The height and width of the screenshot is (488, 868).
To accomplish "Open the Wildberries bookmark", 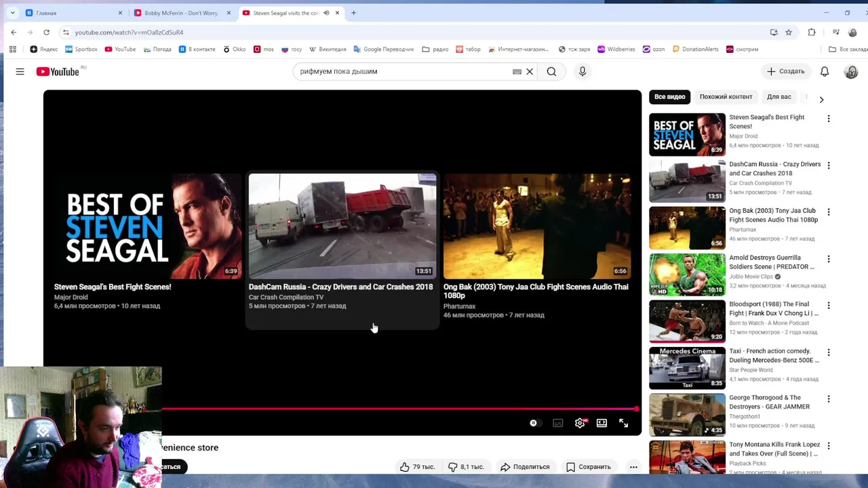I will [x=616, y=49].
